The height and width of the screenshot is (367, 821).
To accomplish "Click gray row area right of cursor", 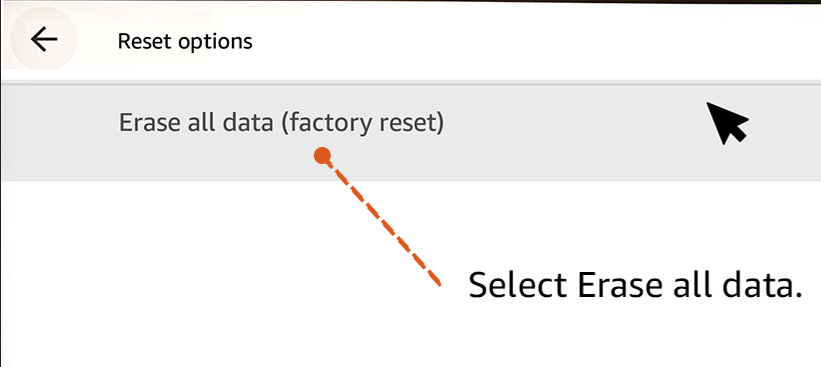I will (x=785, y=133).
